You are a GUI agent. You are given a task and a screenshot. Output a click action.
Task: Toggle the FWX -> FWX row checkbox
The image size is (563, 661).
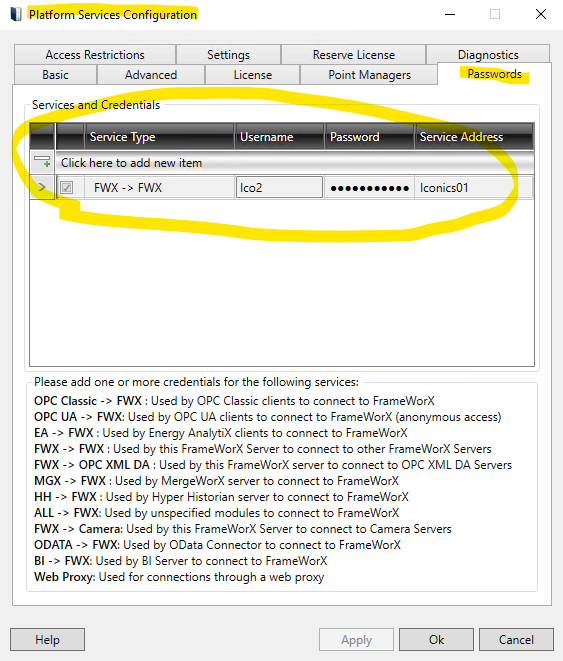[x=67, y=188]
